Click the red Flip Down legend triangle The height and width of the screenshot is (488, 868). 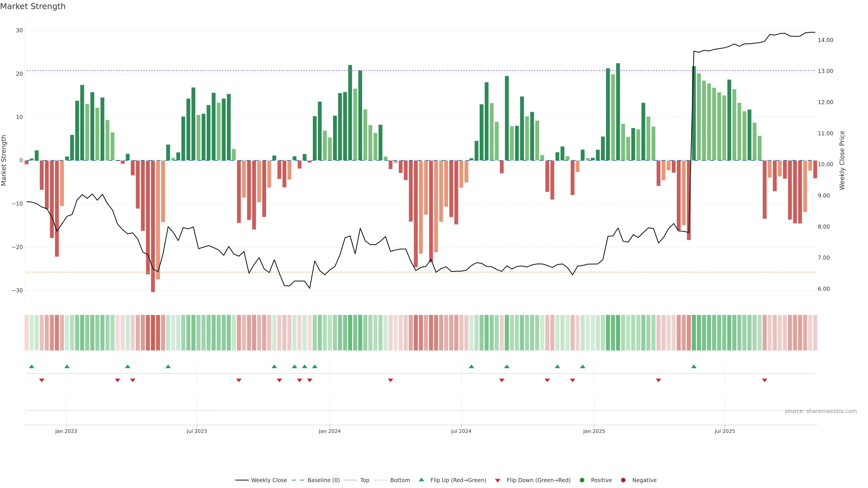tap(498, 481)
